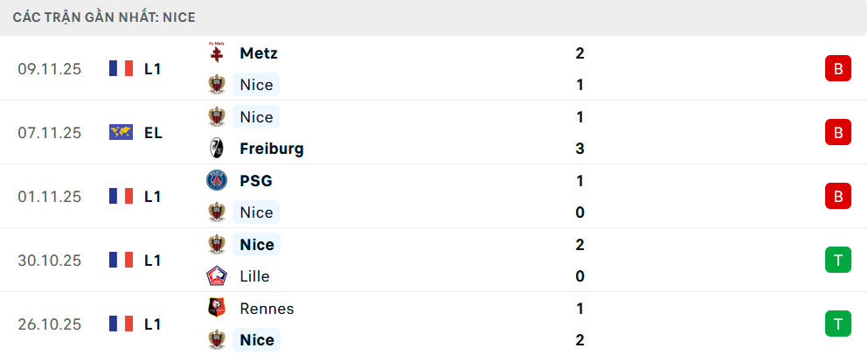Click the 07.11.25 match date
The height and width of the screenshot is (355, 868).
[x=49, y=133]
